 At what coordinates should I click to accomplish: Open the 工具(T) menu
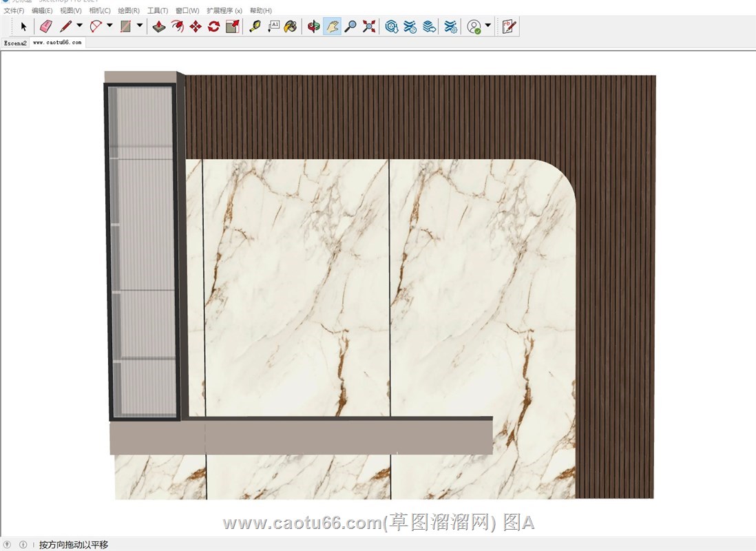158,10
